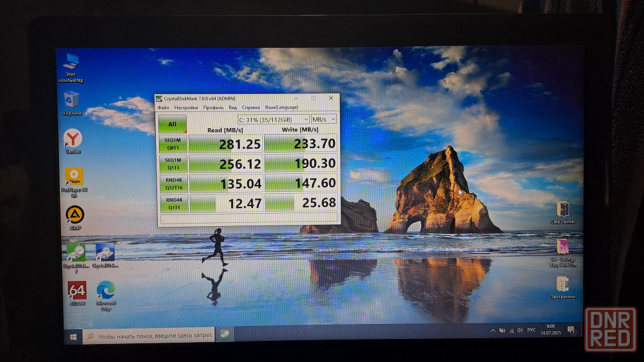Start the SEQ1M Q1T1 test
Image resolution: width=644 pixels, height=362 pixels.
coord(173,164)
